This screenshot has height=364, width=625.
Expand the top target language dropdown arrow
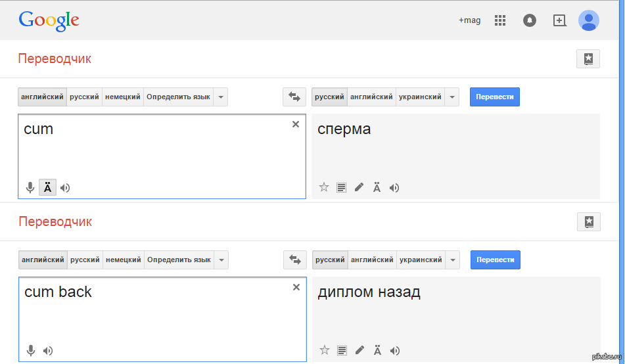(451, 97)
